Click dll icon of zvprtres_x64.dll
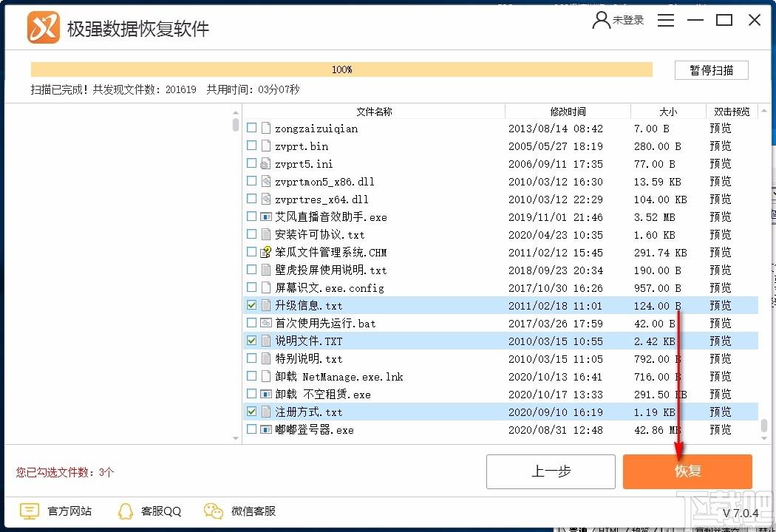Viewport: 776px width, 532px height. click(266, 199)
